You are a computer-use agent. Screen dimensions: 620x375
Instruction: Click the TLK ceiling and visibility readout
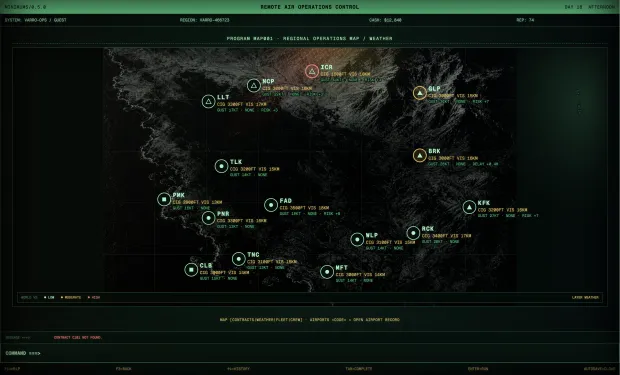coord(255,169)
